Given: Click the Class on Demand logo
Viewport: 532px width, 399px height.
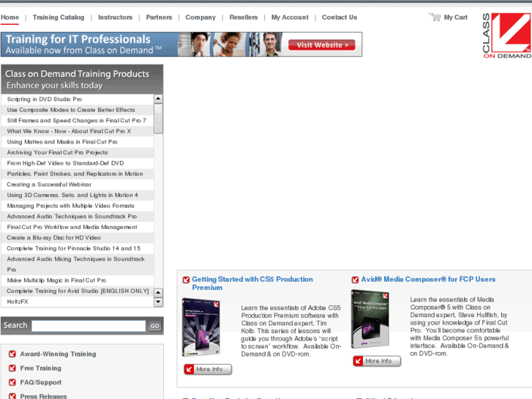Looking at the screenshot, I should tap(506, 36).
